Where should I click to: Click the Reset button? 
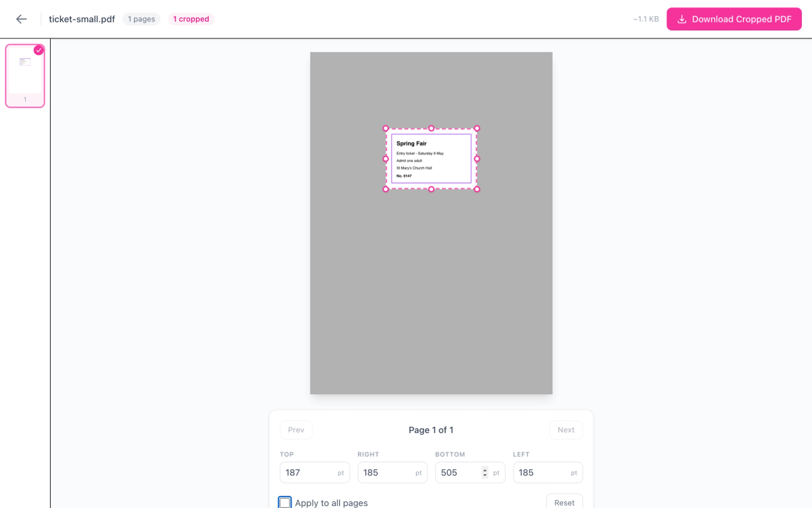pos(564,503)
